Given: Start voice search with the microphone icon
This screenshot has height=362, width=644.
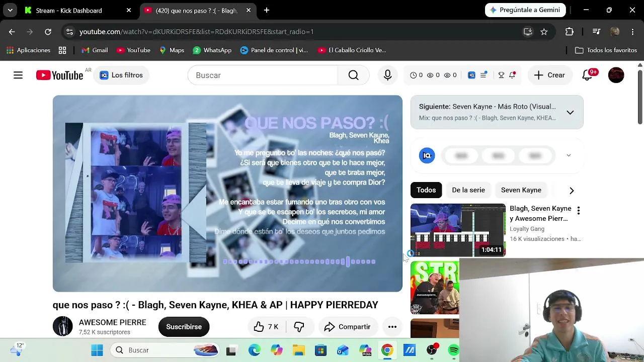Looking at the screenshot, I should point(387,75).
